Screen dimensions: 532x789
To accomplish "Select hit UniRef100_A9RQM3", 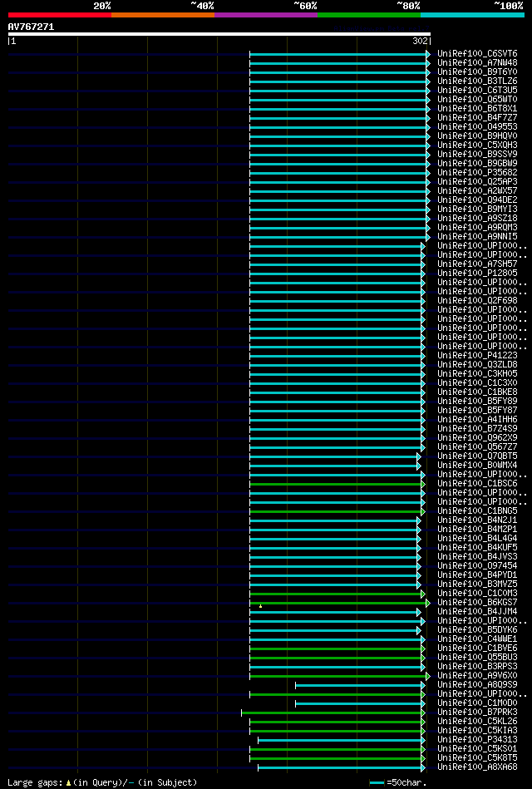I will tap(477, 228).
